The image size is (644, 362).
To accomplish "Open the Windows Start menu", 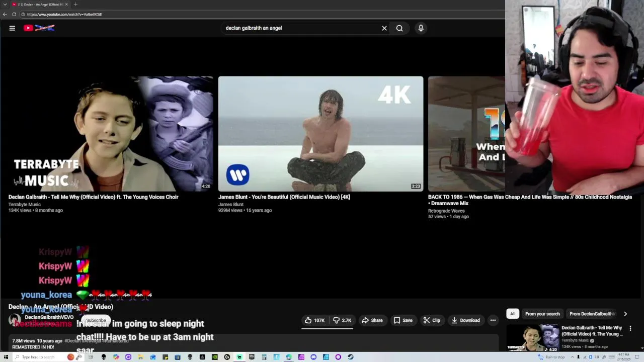I will coord(6,357).
